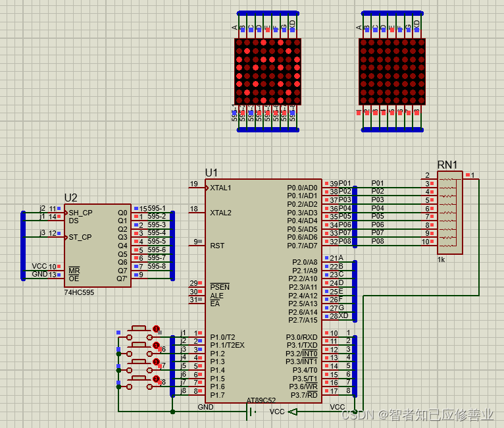This screenshot has height=428, width=504.
Task: Click the AT89C52 part name text
Action: coord(261,400)
